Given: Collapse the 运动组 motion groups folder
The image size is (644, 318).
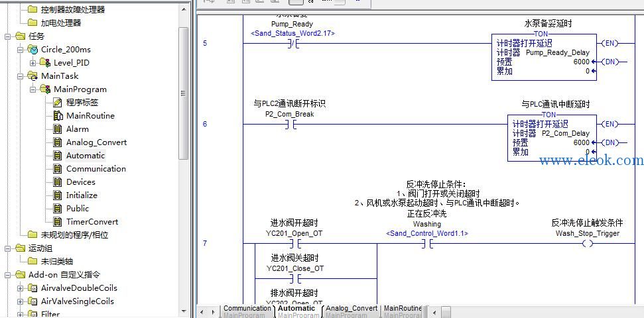Looking at the screenshot, I should (8, 248).
